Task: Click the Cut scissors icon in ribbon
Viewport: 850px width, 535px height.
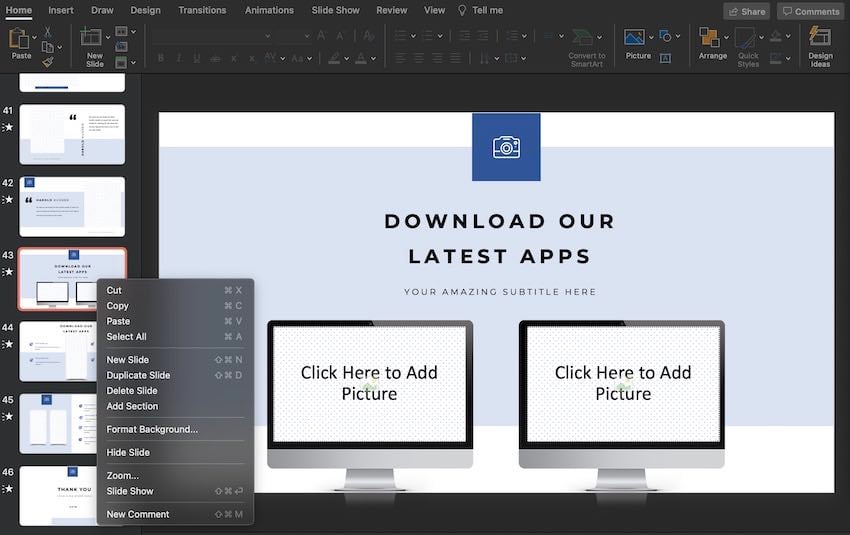Action: tap(47, 32)
